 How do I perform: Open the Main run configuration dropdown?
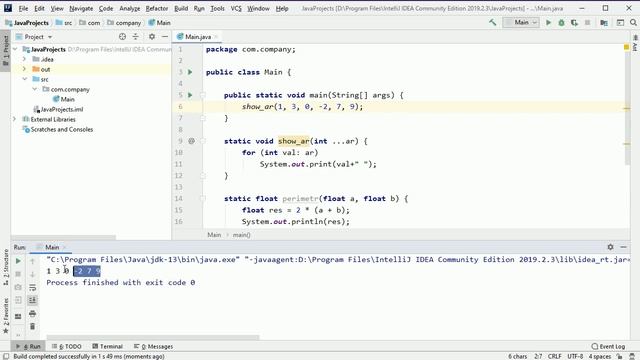coord(521,22)
